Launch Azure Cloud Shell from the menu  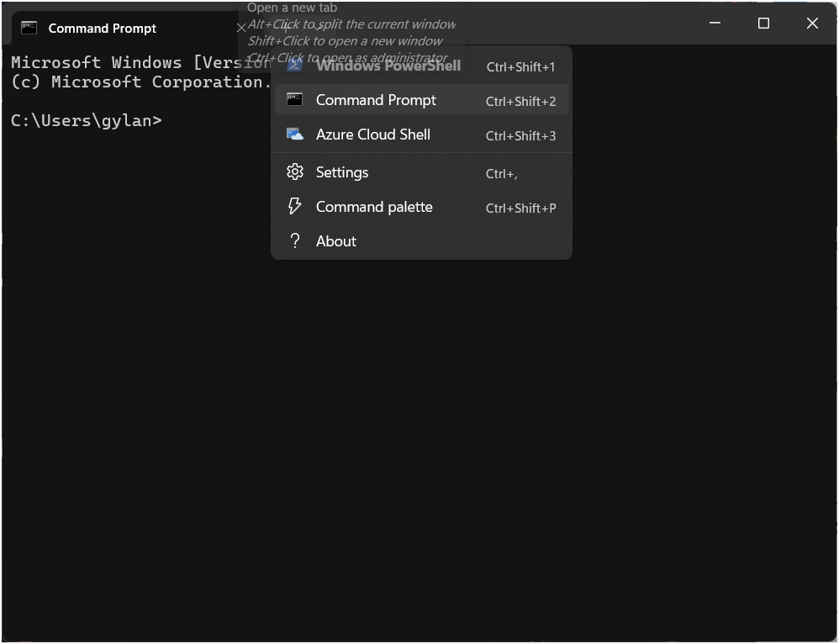tap(372, 135)
